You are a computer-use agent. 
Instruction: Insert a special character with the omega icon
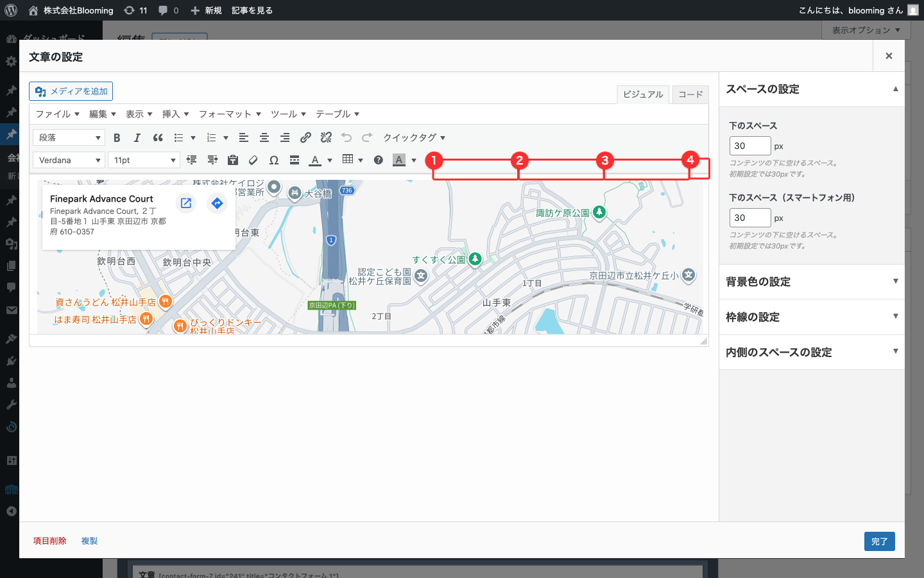274,160
